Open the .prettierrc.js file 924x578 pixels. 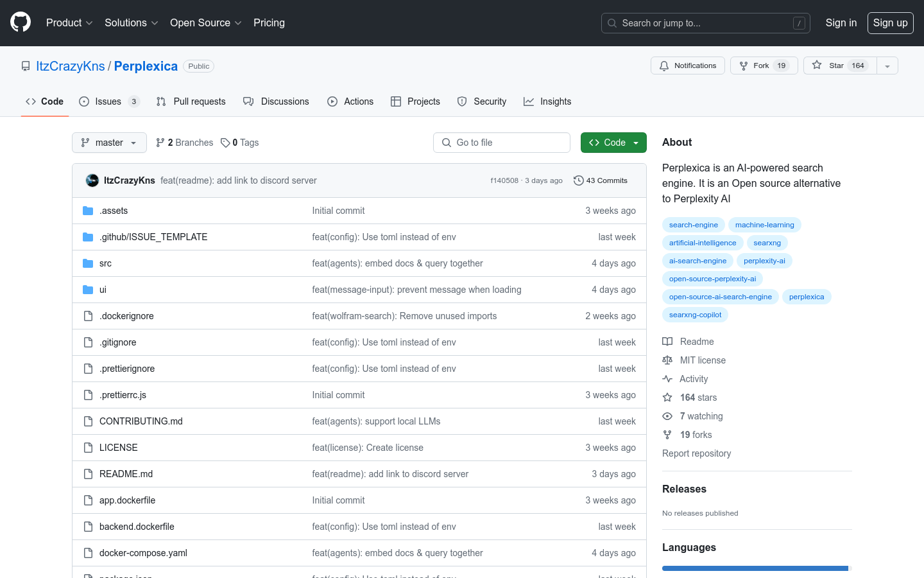[123, 395]
